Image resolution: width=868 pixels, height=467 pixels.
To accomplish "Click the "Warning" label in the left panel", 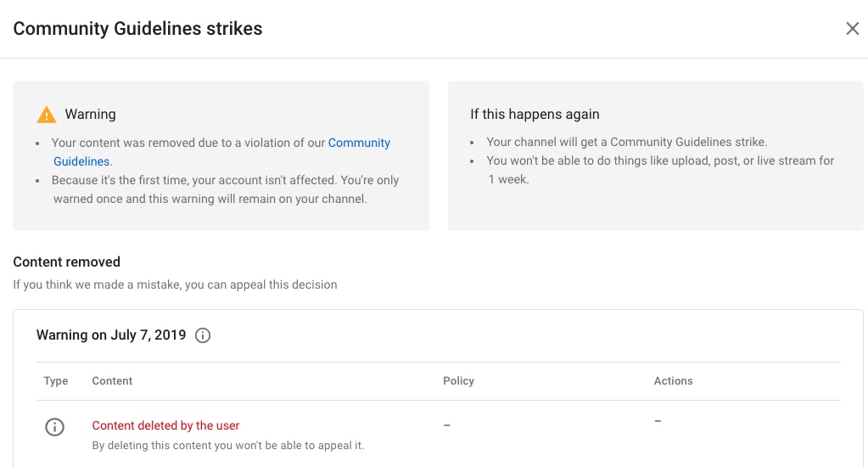I will [x=90, y=115].
